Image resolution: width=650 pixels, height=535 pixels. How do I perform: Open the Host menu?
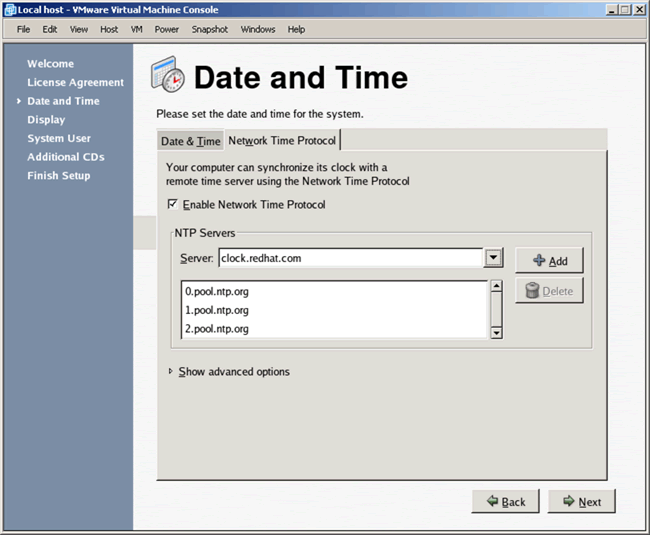click(109, 29)
